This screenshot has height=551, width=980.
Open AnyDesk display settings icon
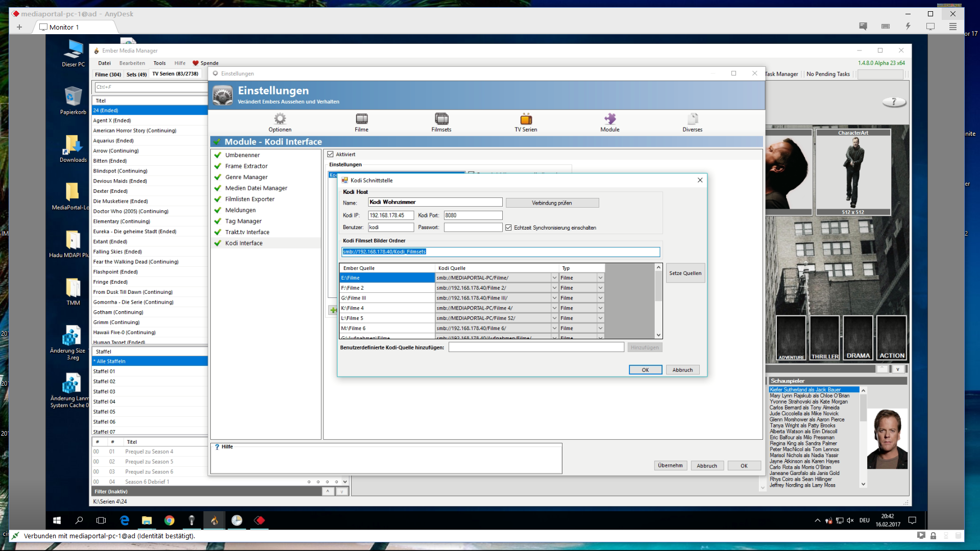pos(930,27)
